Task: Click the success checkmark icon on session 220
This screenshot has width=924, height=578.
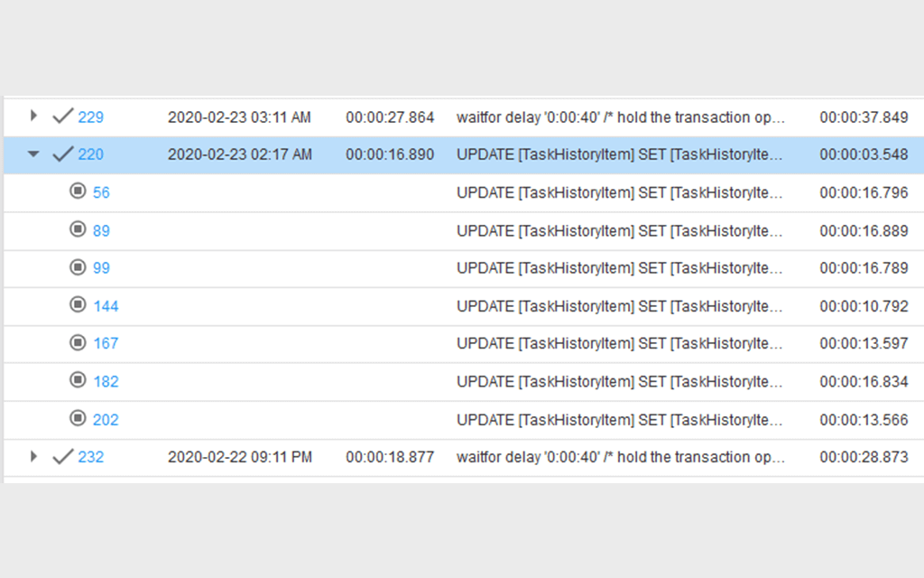Action: tap(62, 154)
